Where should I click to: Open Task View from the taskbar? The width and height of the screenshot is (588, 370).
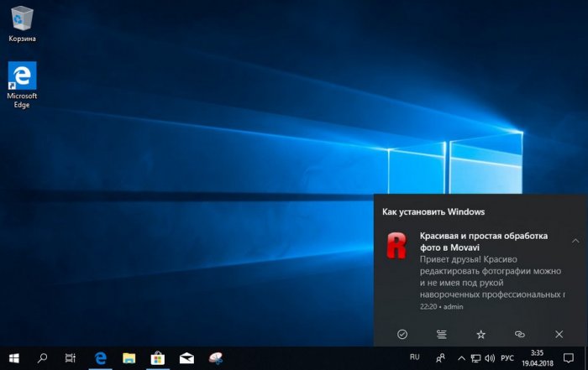[71, 358]
